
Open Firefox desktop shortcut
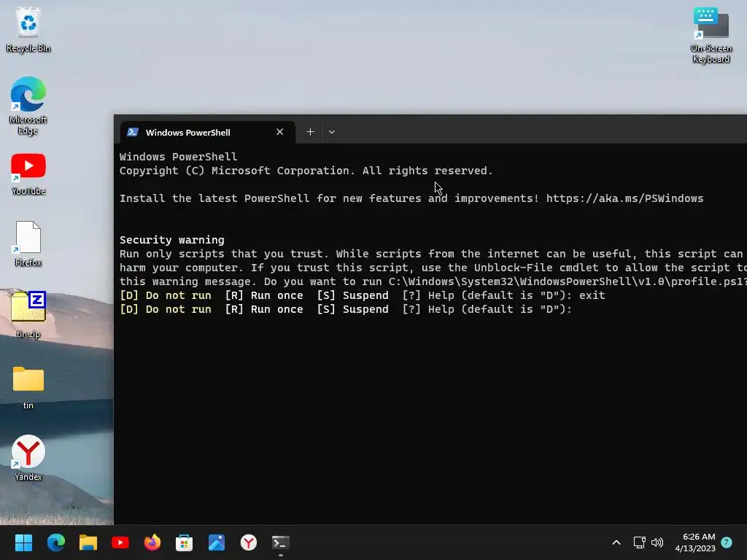tap(28, 244)
